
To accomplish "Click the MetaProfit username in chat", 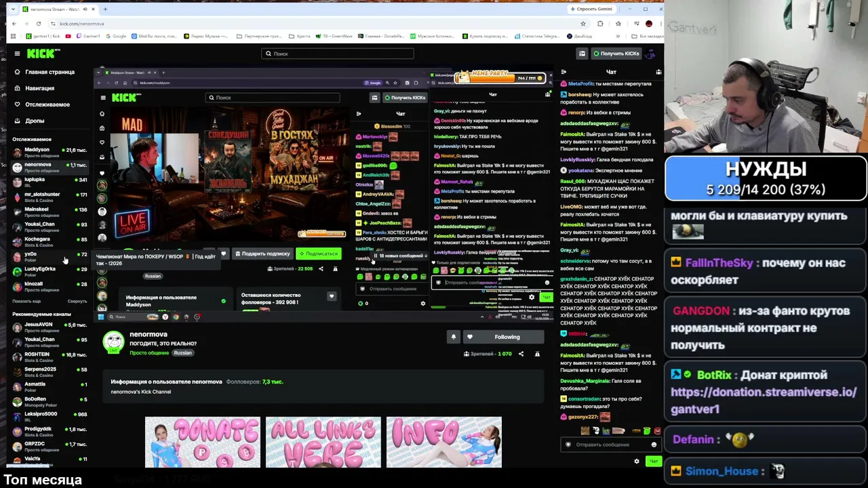I will [580, 83].
